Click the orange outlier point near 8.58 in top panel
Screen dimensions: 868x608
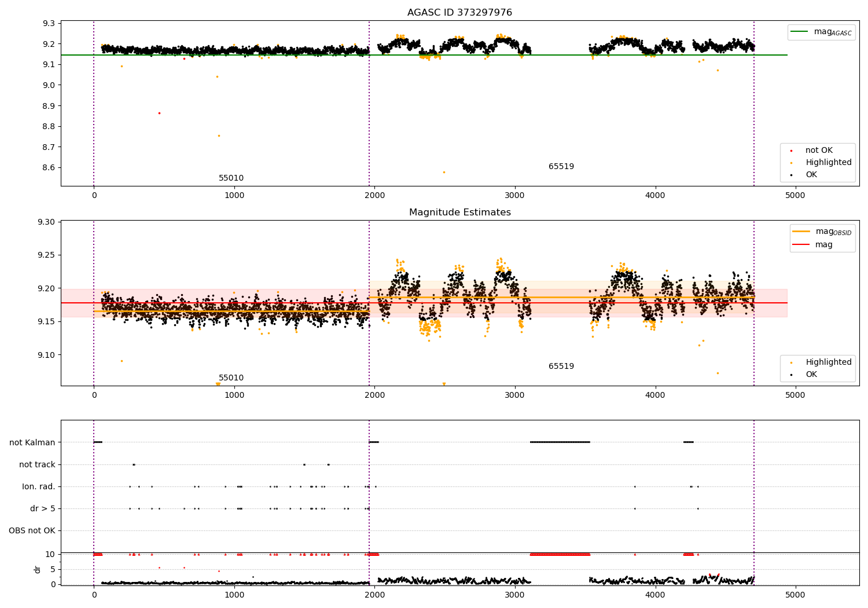[444, 172]
